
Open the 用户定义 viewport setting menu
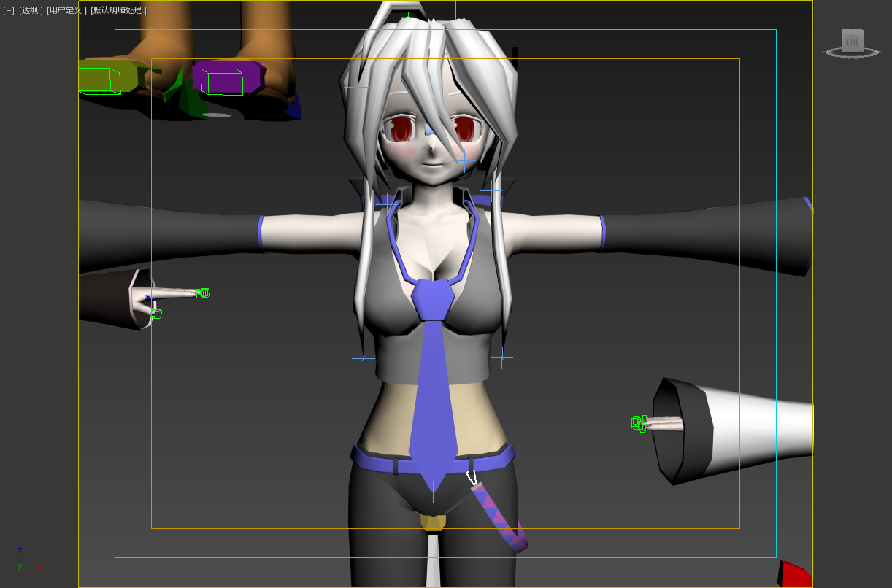pyautogui.click(x=66, y=10)
